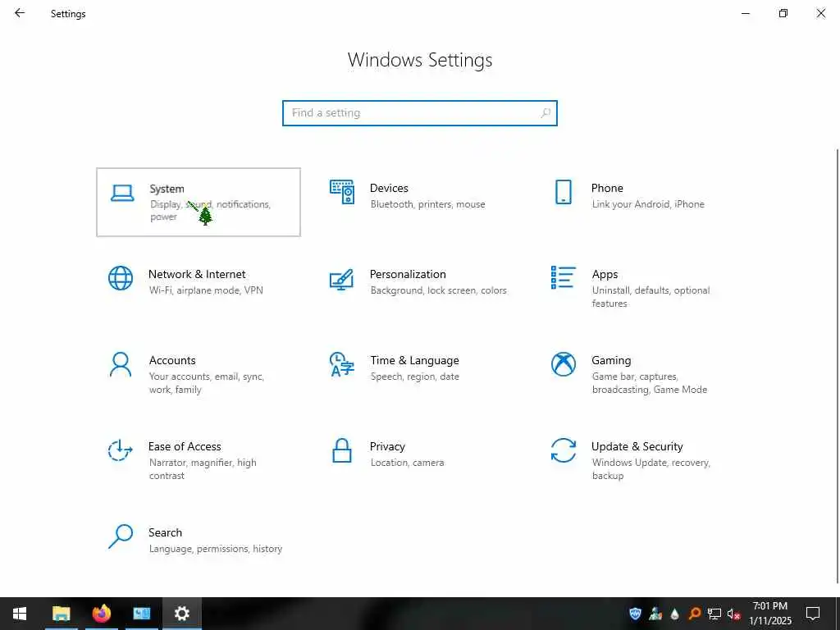Screen dimensions: 840x630
Task: Open the Devices keyboard and speaker icon
Action: pyautogui.click(x=342, y=192)
